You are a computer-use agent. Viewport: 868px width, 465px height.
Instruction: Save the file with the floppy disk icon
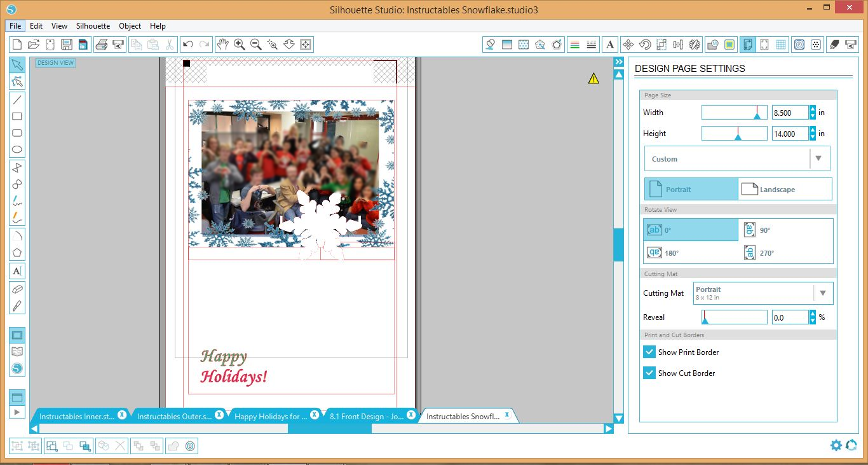(x=67, y=45)
